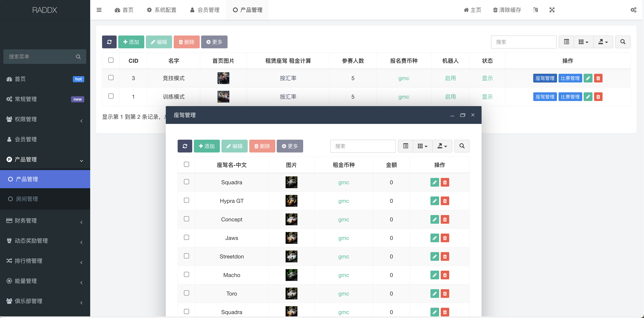Viewport: 644px width, 318px height.
Task: Open settings via the gear icon top right
Action: pos(634,10)
